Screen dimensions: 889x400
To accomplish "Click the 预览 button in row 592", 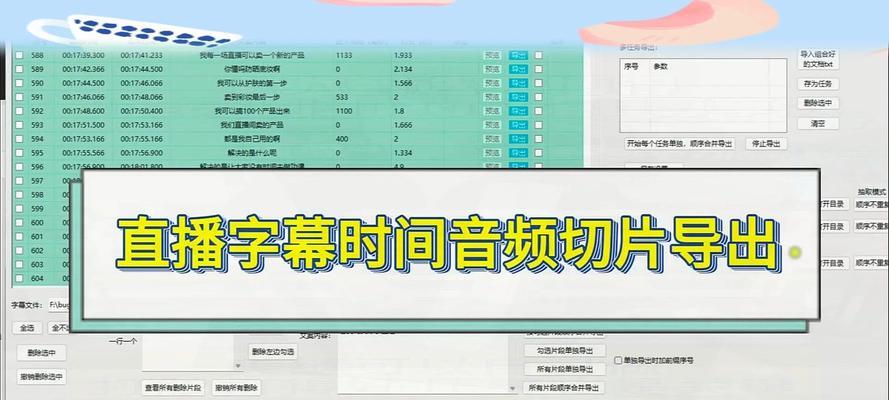I will [x=492, y=111].
